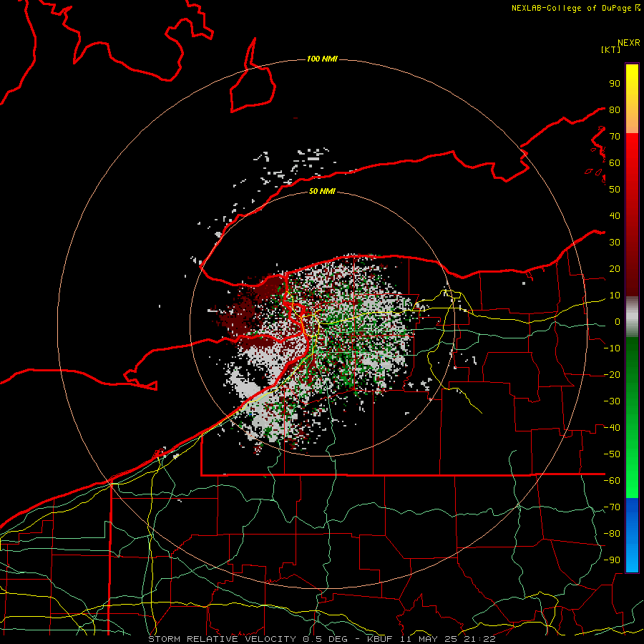Click the 20 scale label
Image resolution: width=644 pixels, height=644 pixels.
[615, 268]
